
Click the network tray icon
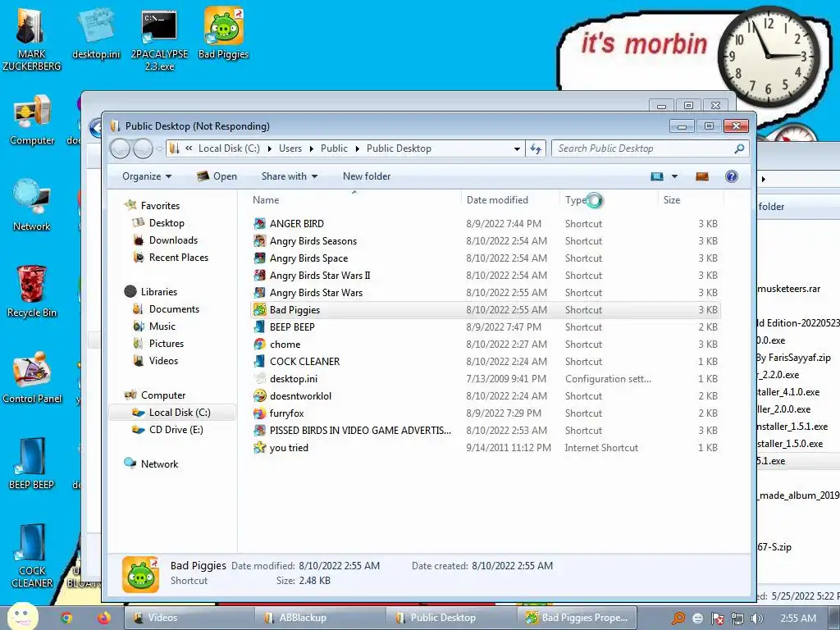737,619
